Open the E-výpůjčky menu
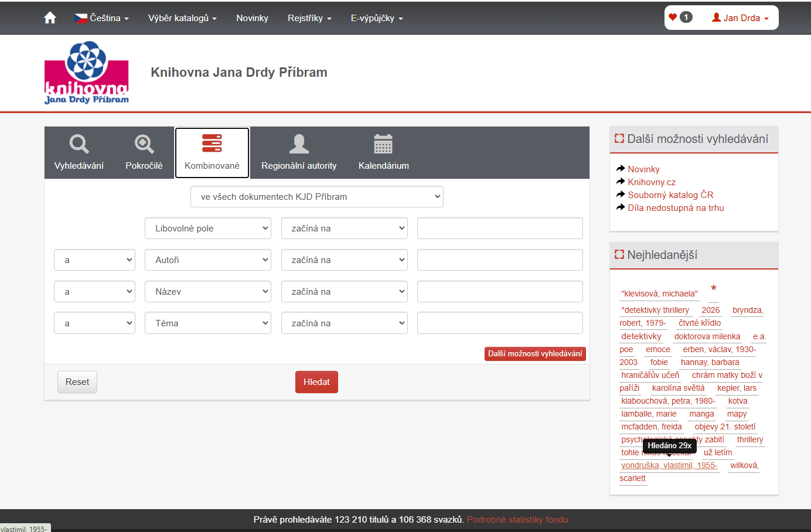The width and height of the screenshot is (811, 532). coord(377,18)
